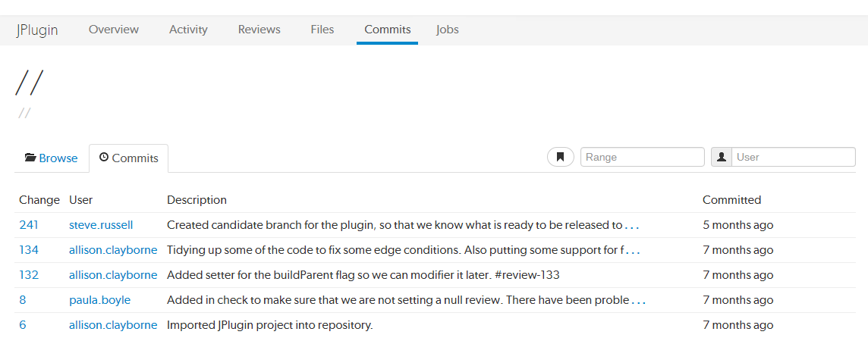
Task: Open change 241
Action: coord(27,225)
